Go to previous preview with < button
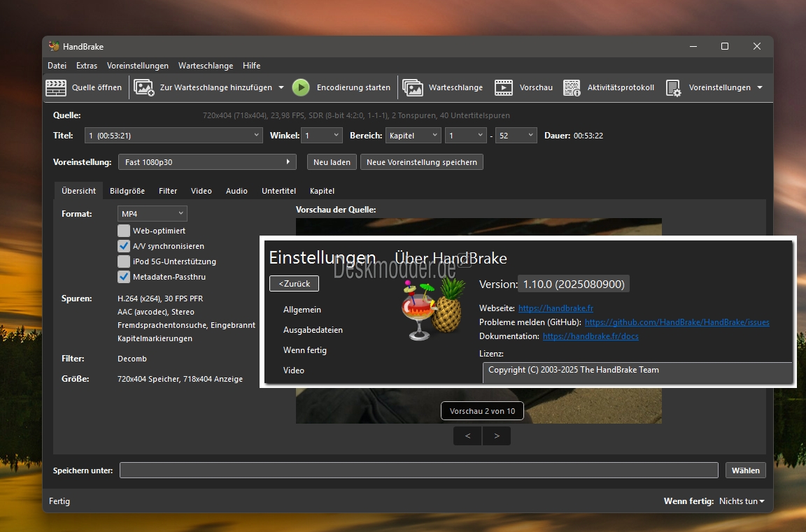 click(467, 436)
